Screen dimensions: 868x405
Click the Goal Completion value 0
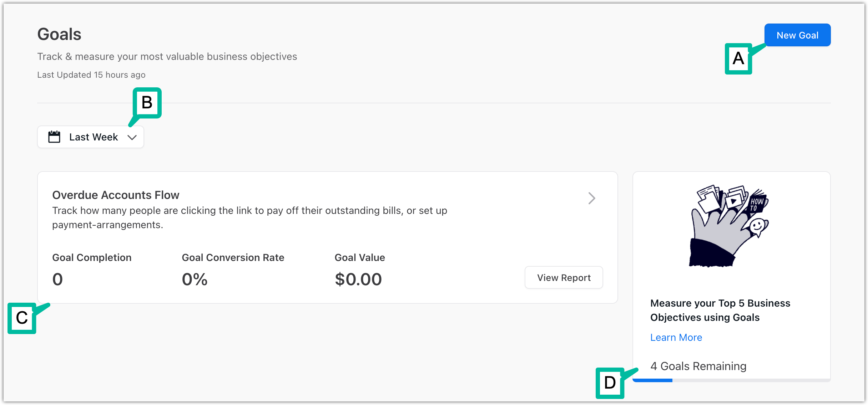click(x=57, y=279)
